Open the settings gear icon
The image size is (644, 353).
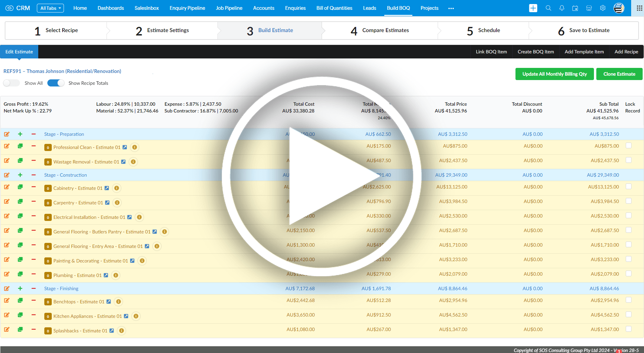(x=603, y=8)
